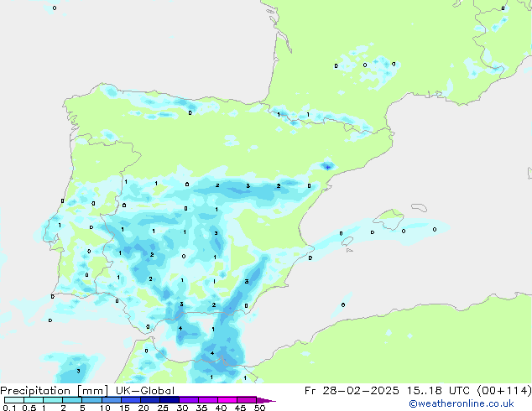The height and width of the screenshot is (411, 532).
Task: Click the 15–20 mm blue legend swatch
Action: (x=130, y=400)
